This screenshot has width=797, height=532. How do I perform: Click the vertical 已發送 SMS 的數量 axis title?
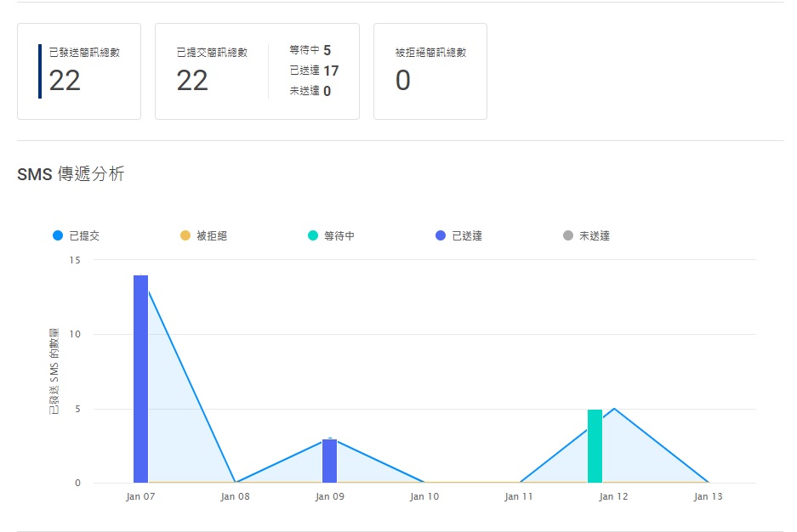55,371
